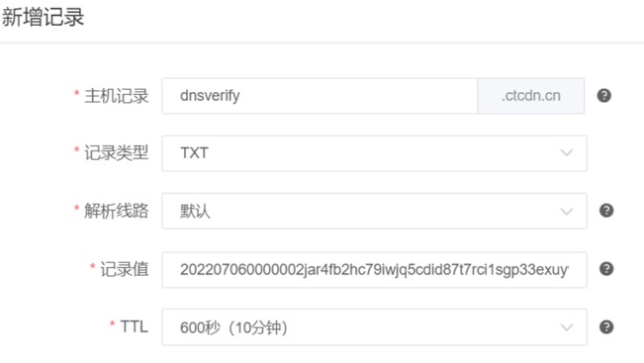Click the 新增记录 dialog title

point(43,17)
